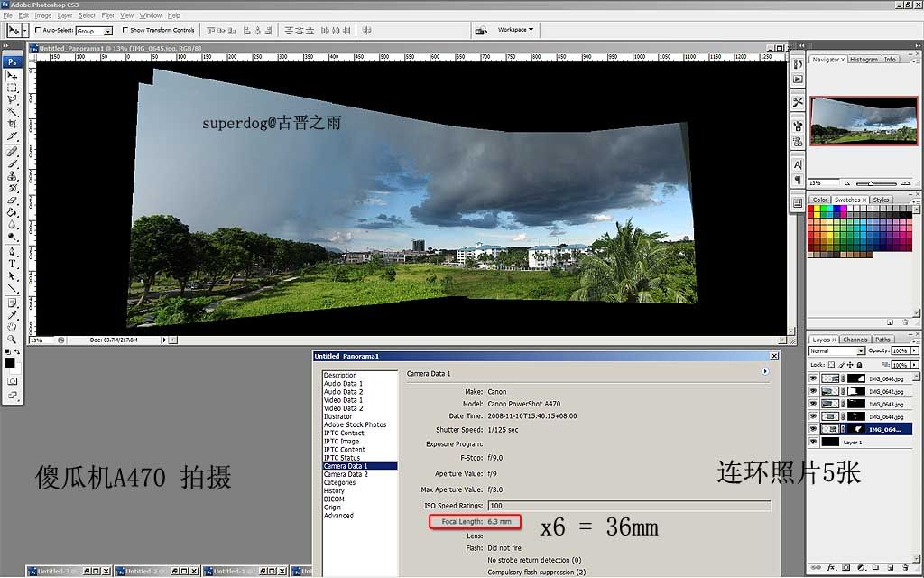Select the Clone Stamp tool

coord(12,176)
